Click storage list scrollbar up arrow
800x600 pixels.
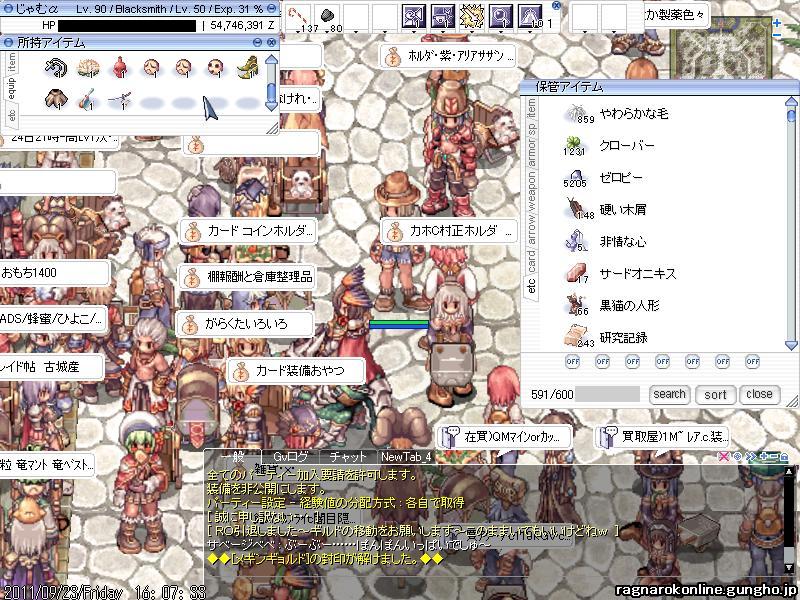pyautogui.click(x=791, y=102)
